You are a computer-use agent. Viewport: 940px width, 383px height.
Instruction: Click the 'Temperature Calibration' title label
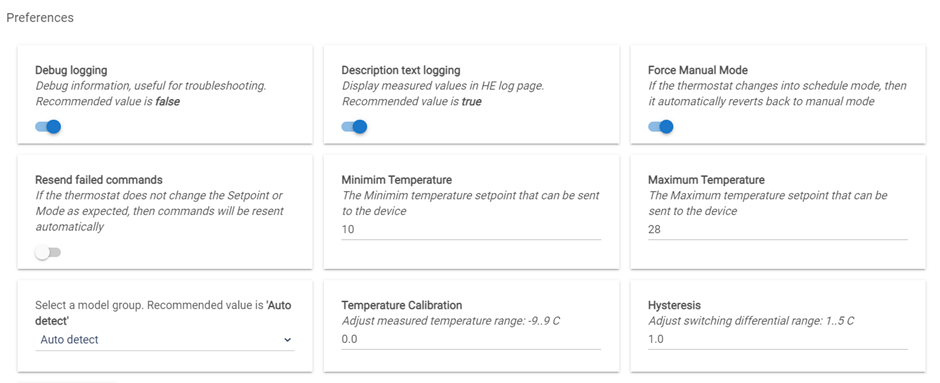[x=402, y=305]
